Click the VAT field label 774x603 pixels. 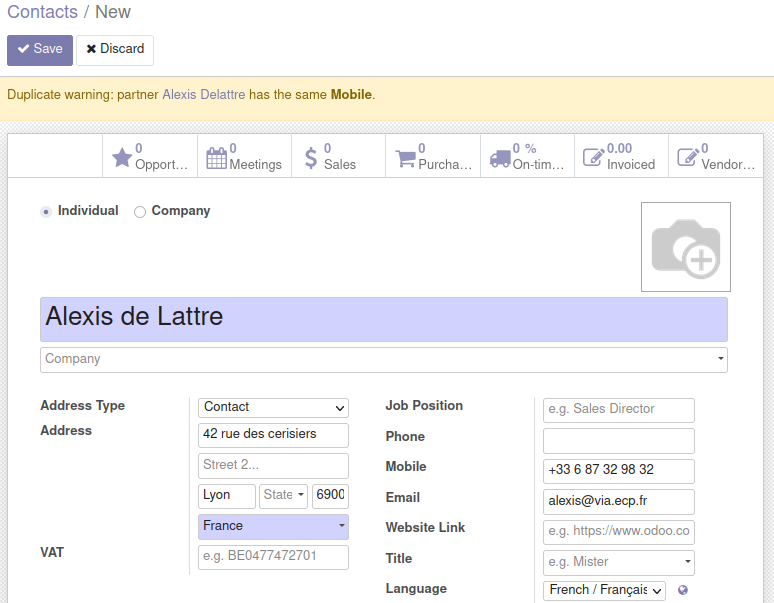point(52,552)
